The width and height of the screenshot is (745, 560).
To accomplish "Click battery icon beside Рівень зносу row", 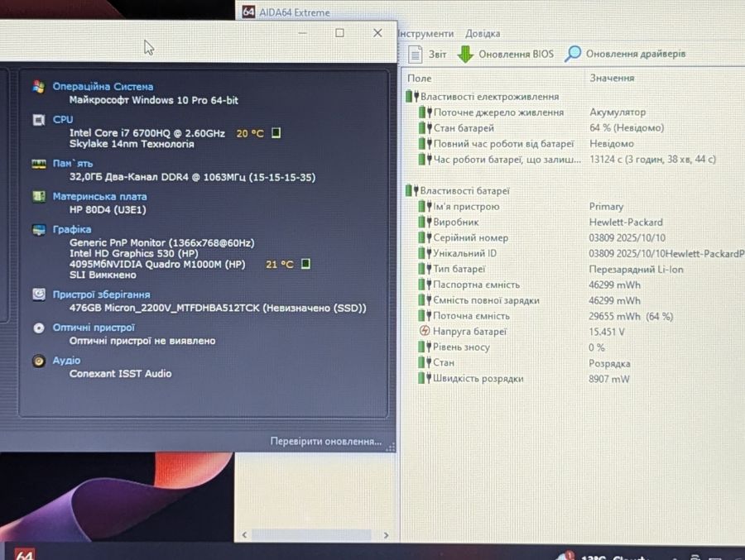I will pyautogui.click(x=425, y=347).
